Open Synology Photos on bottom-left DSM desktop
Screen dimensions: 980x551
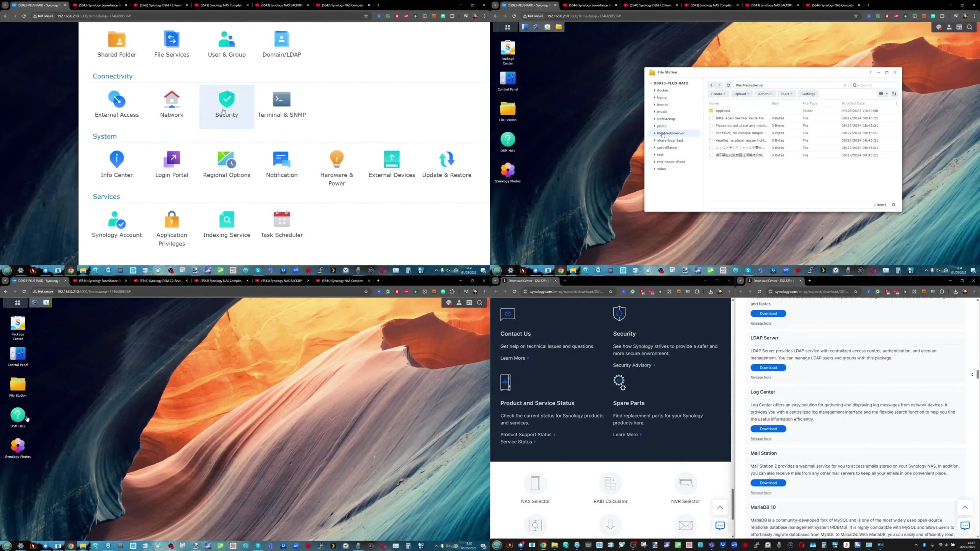click(x=18, y=448)
